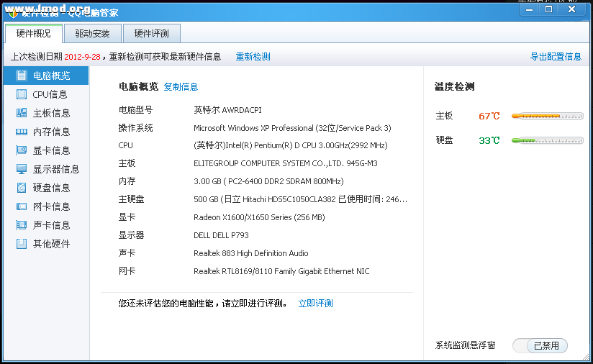Open 内存信息 in the sidebar
Image resolution: width=593 pixels, height=364 pixels.
pos(46,132)
